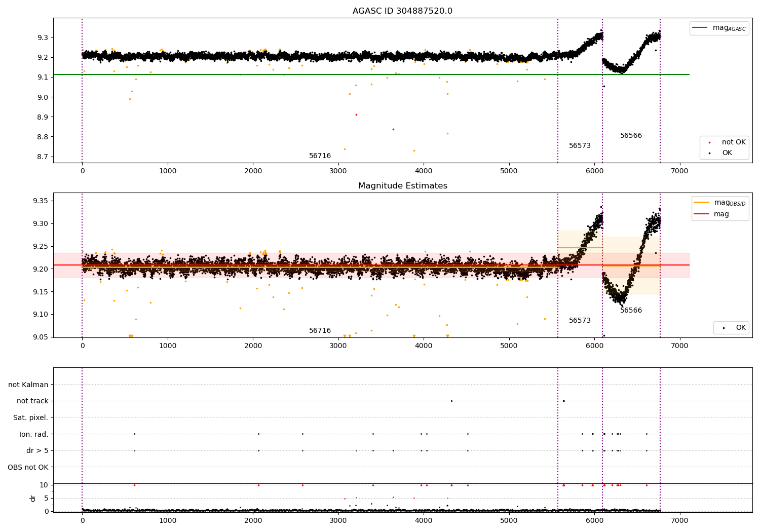Viewport: 760px width, 532px height.
Task: Click the 9.3 y-tick in top plot
Action: [43, 37]
